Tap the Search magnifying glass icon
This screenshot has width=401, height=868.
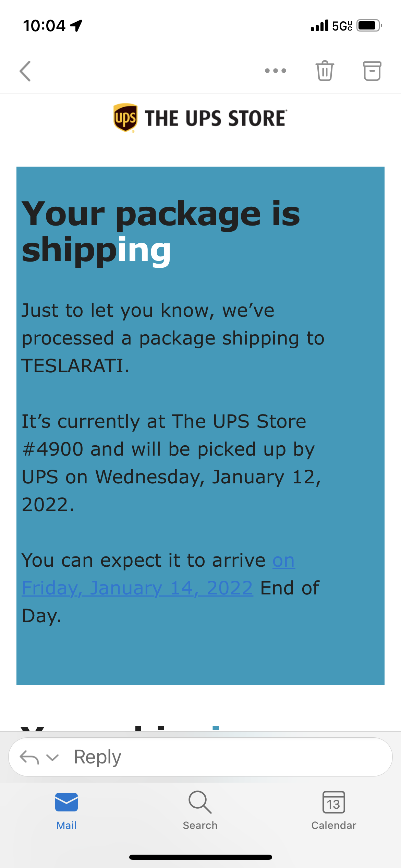click(200, 802)
